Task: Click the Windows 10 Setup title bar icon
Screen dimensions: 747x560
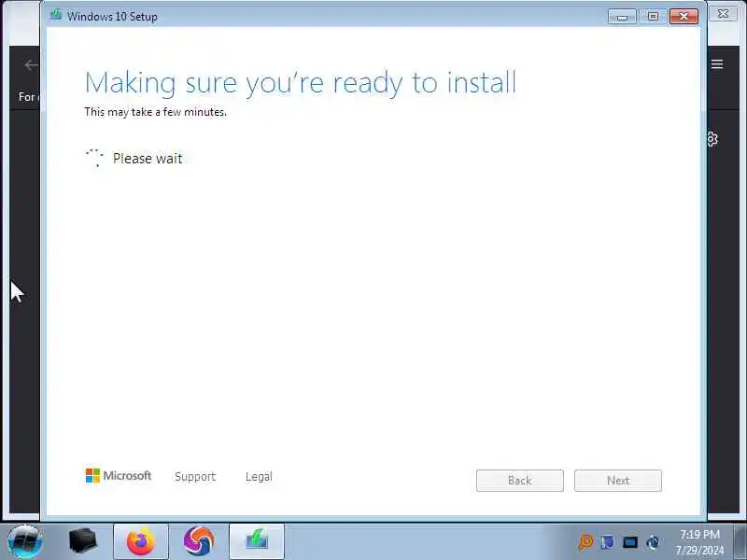Action: [x=56, y=15]
